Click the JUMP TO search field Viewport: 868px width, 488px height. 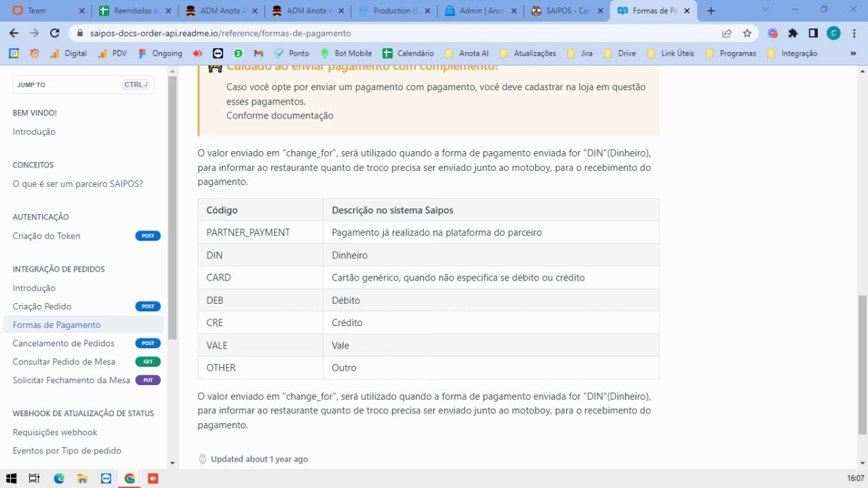coord(83,85)
